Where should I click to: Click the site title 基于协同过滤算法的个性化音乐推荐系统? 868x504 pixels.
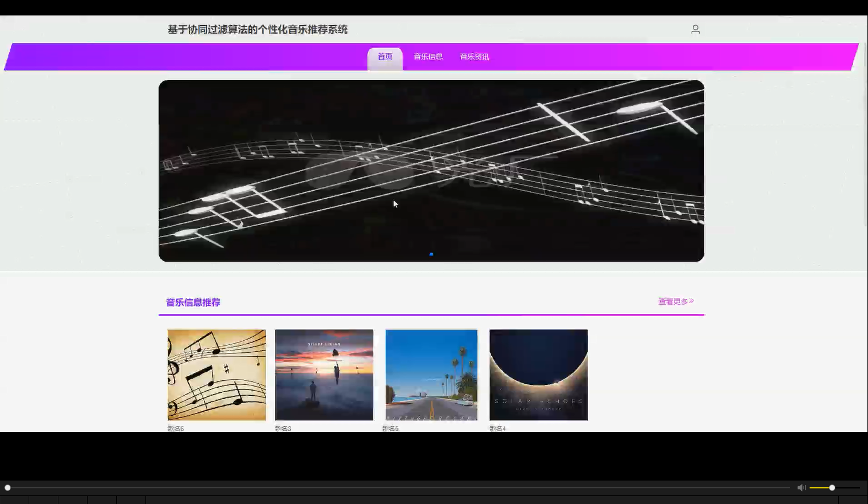[257, 29]
